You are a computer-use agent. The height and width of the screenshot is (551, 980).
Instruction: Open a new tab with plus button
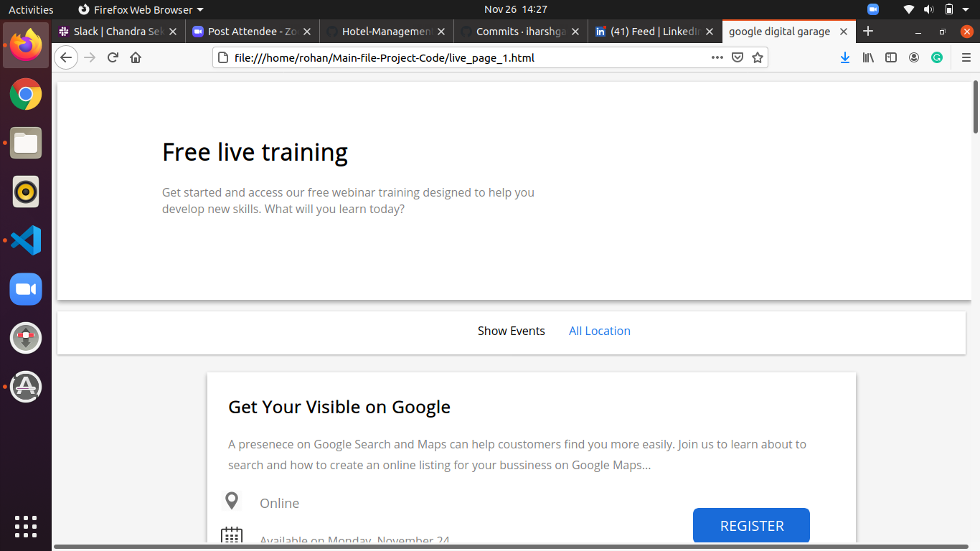868,32
